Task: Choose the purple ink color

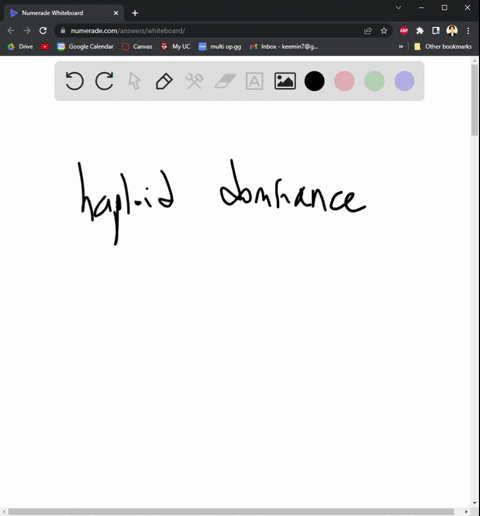Action: (x=404, y=81)
